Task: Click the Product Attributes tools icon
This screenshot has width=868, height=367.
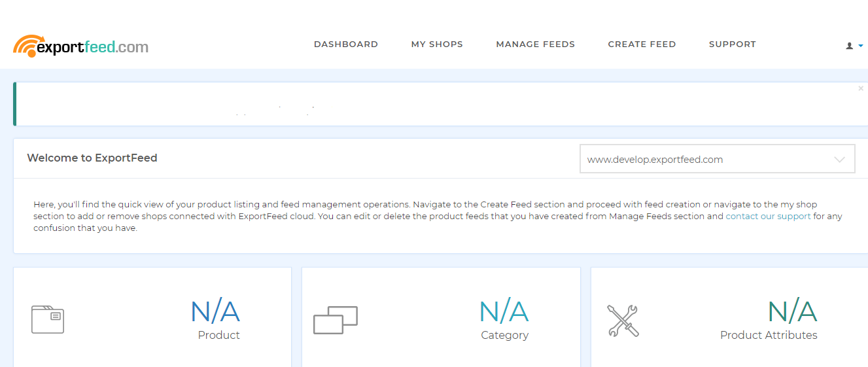Action: (623, 321)
